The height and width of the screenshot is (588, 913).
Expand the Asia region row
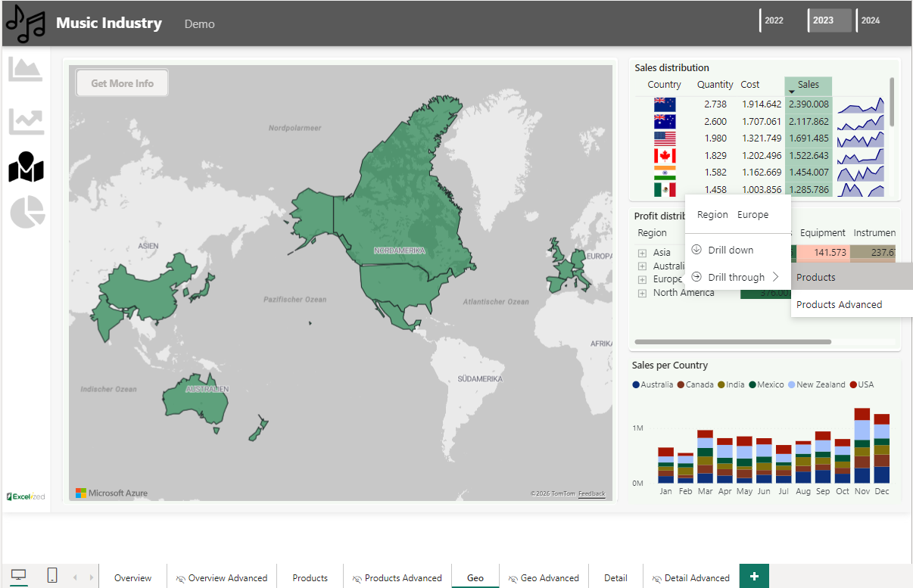642,253
